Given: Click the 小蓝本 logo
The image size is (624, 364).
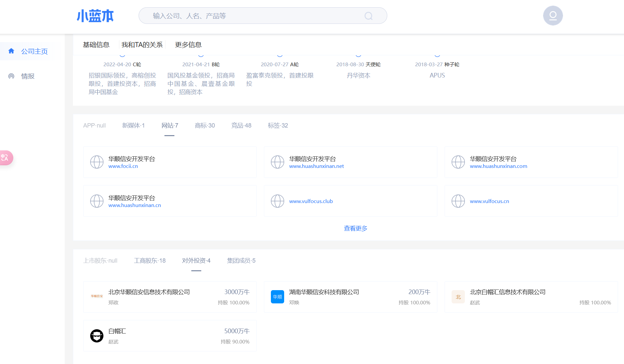Looking at the screenshot, I should click(x=95, y=16).
